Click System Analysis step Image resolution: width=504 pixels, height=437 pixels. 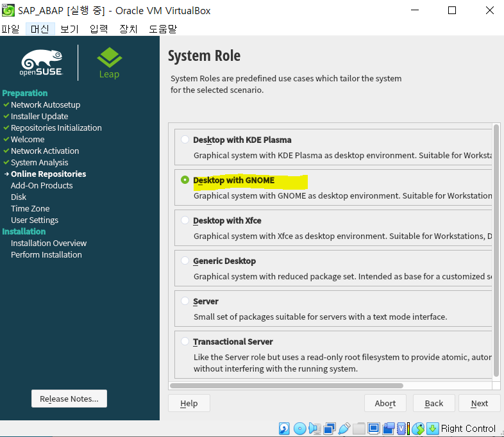click(x=39, y=163)
